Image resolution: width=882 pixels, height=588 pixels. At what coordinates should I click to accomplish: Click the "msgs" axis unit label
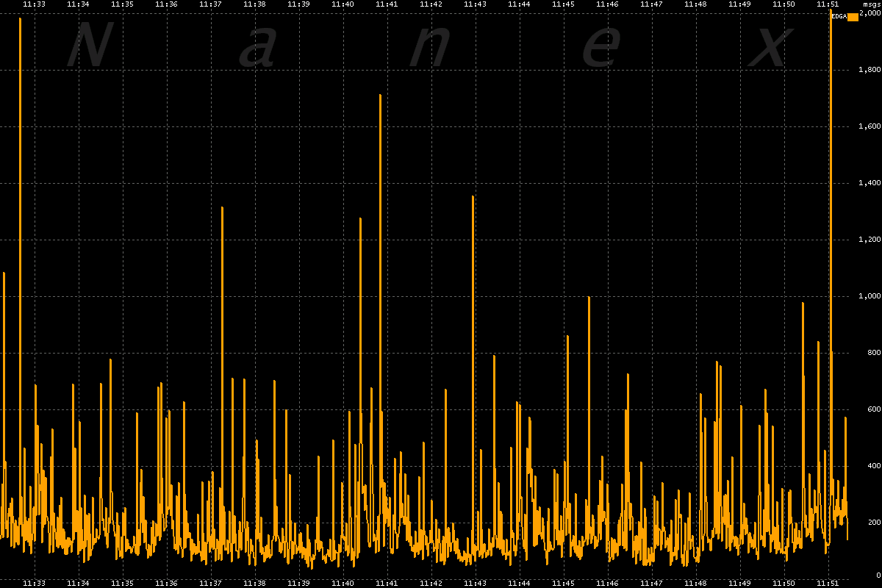coord(870,4)
